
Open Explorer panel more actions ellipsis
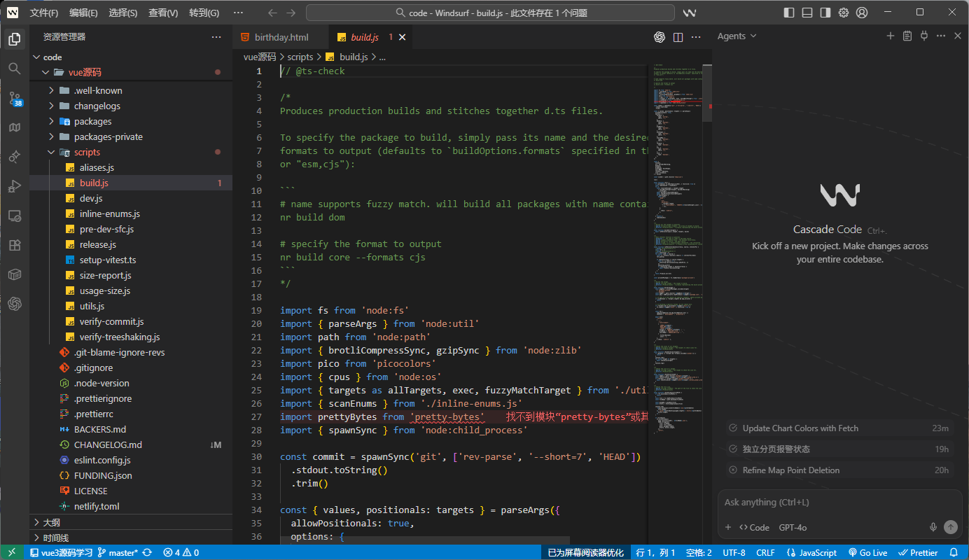point(216,37)
